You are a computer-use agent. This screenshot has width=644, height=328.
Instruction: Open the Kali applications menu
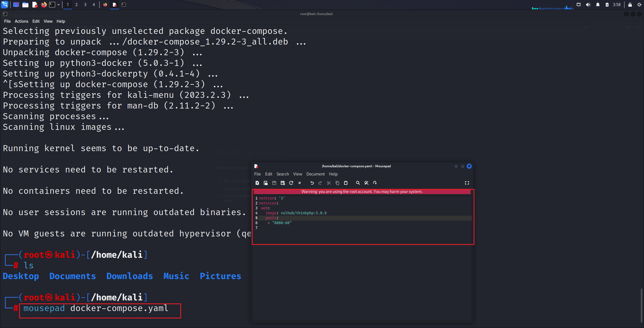tap(5, 5)
